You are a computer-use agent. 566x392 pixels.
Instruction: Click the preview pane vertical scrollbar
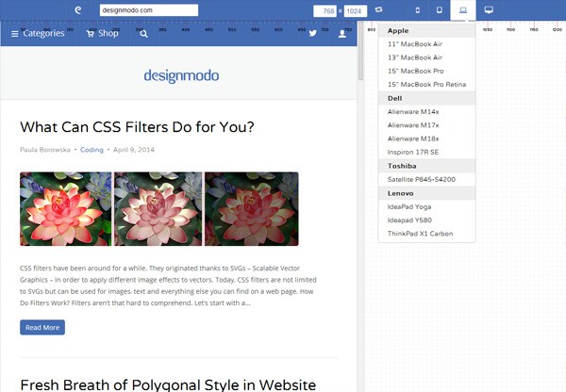[360, 51]
